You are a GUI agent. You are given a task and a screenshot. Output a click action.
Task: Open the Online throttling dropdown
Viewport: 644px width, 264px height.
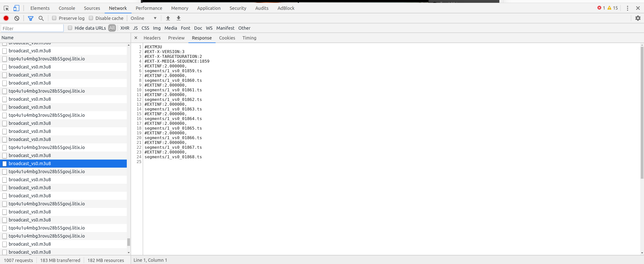pyautogui.click(x=143, y=18)
